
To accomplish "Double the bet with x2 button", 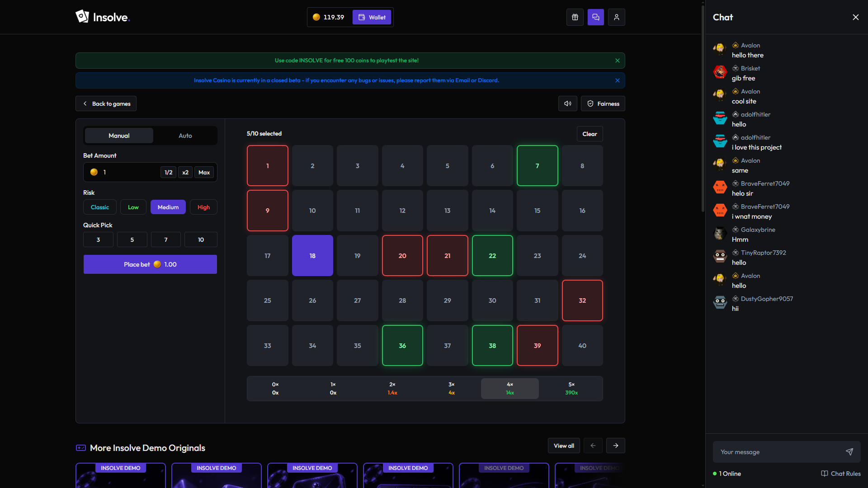I will [x=185, y=172].
